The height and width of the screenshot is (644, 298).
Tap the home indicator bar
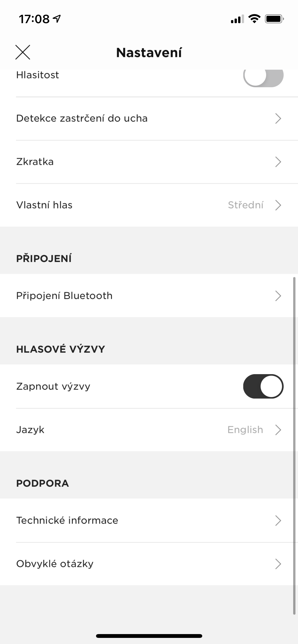(x=149, y=636)
